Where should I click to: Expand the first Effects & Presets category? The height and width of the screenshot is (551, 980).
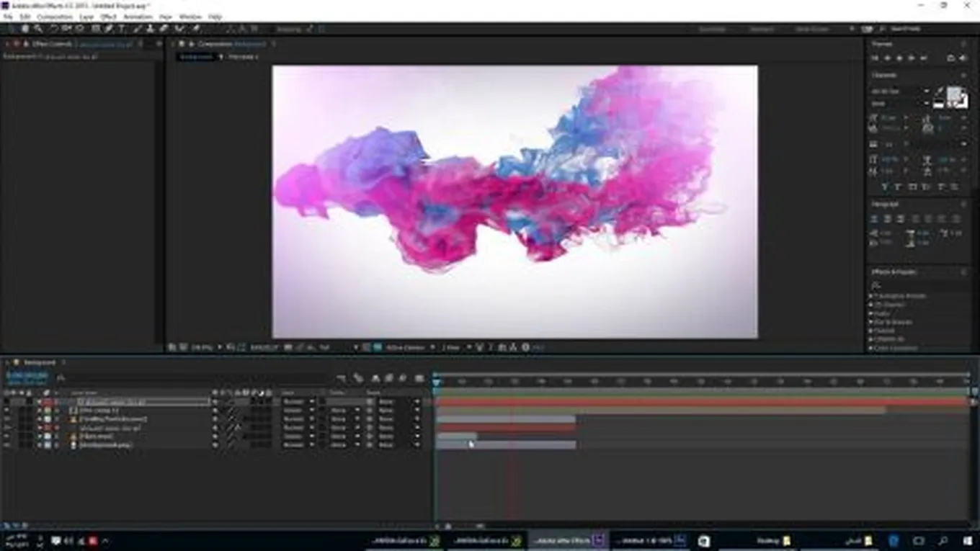tap(871, 296)
